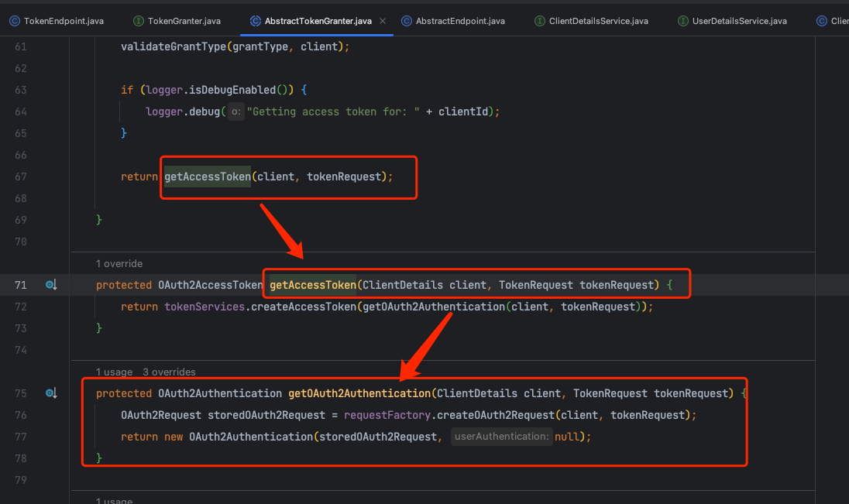Click the interface icon on UserDetailsService.java tab

(682, 21)
